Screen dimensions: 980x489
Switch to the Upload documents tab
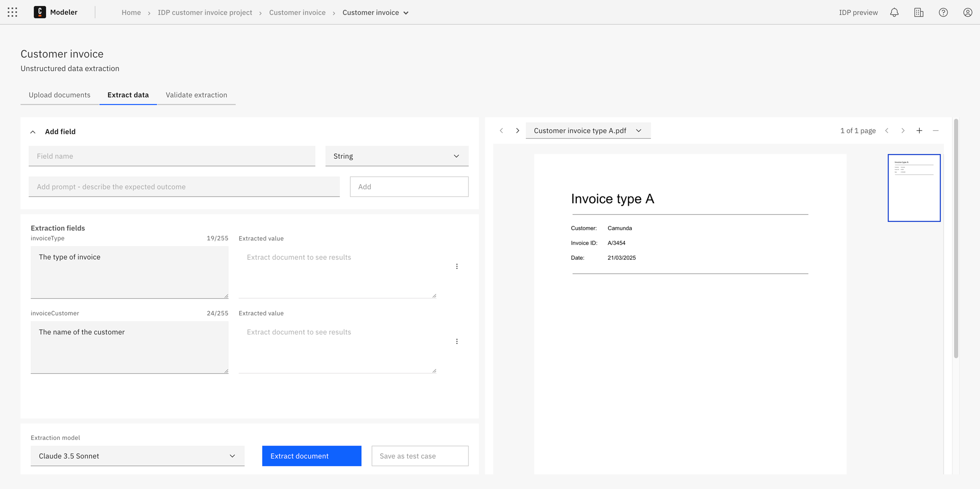coord(59,94)
